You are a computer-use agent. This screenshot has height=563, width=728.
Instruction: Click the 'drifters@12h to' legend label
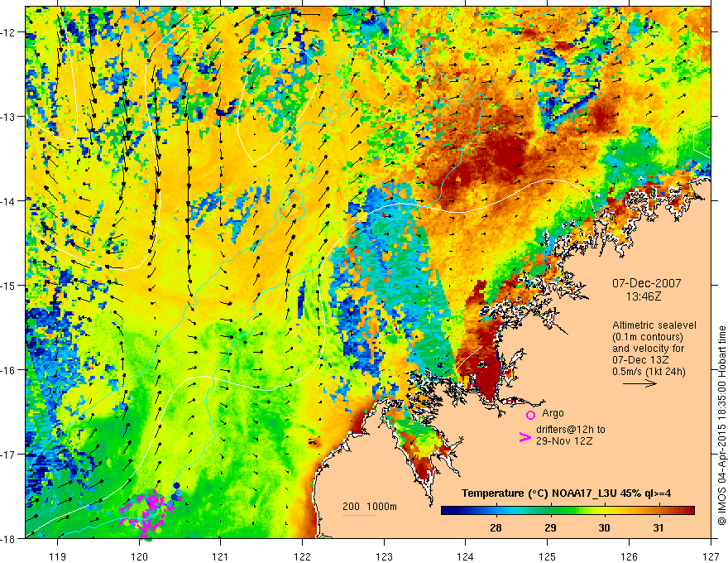pyautogui.click(x=571, y=430)
